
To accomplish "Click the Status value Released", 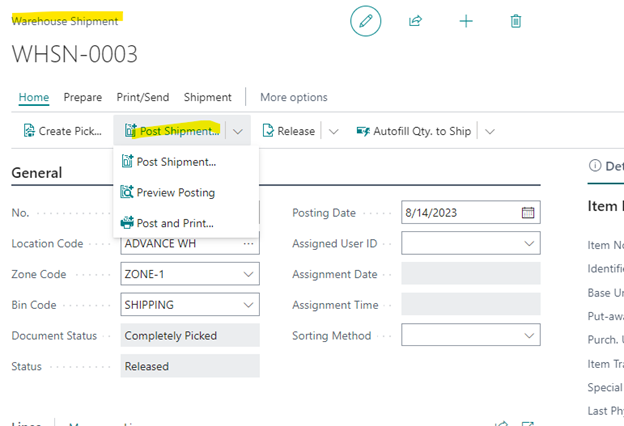I will click(190, 366).
